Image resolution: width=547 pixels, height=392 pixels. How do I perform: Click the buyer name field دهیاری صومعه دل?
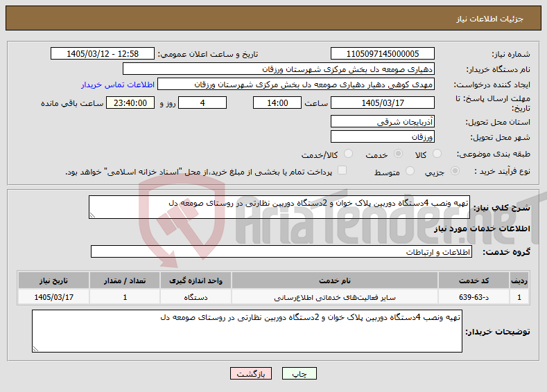279,69
